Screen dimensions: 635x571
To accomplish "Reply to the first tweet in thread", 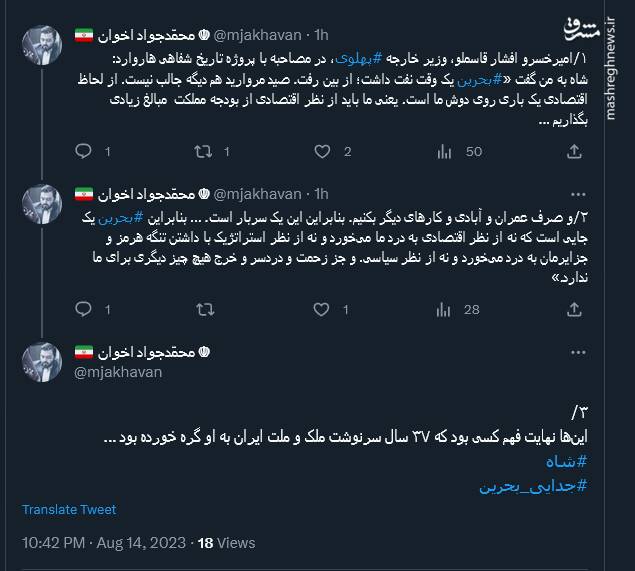I will coord(84,152).
